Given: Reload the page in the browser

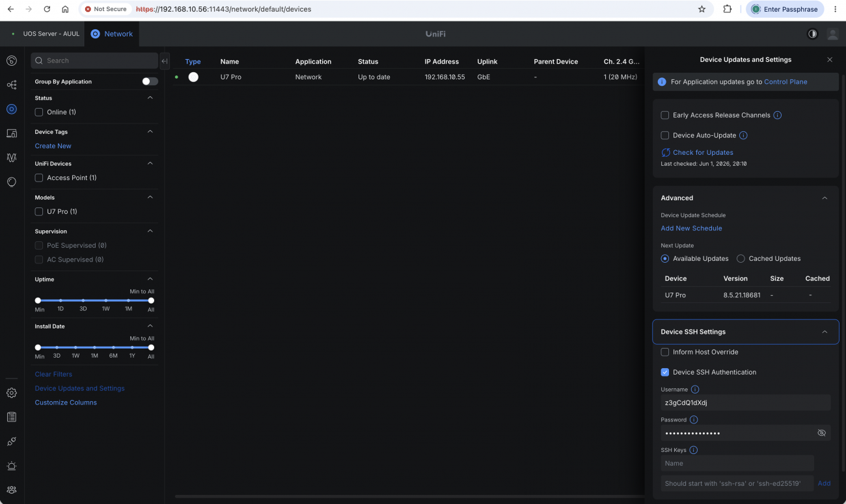Looking at the screenshot, I should tap(47, 9).
